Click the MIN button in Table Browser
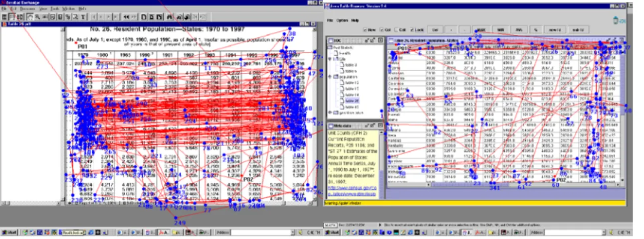644x239 pixels. click(500, 30)
